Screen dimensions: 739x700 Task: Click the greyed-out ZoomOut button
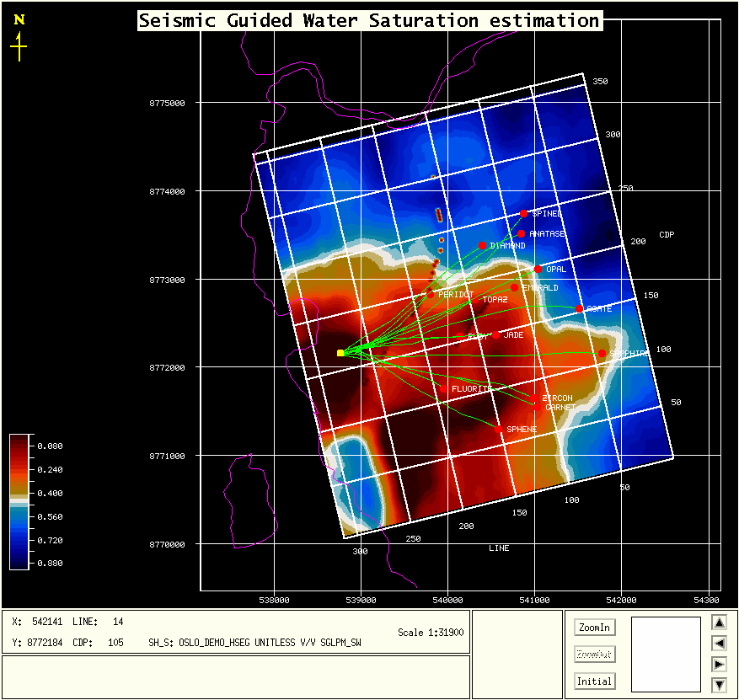click(x=594, y=655)
